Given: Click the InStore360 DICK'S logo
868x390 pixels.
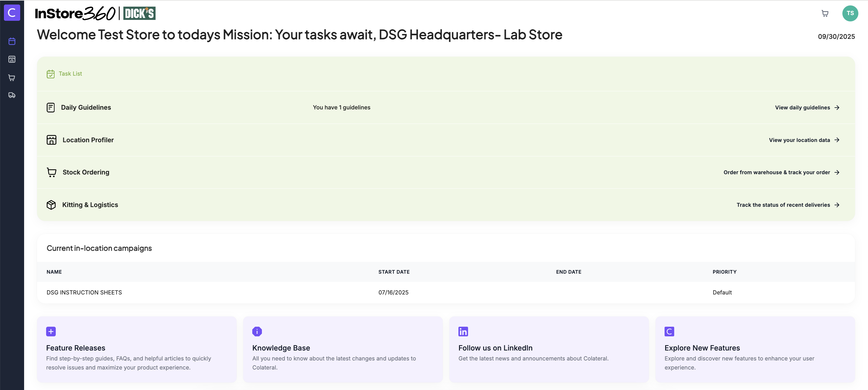Looking at the screenshot, I should 95,14.
